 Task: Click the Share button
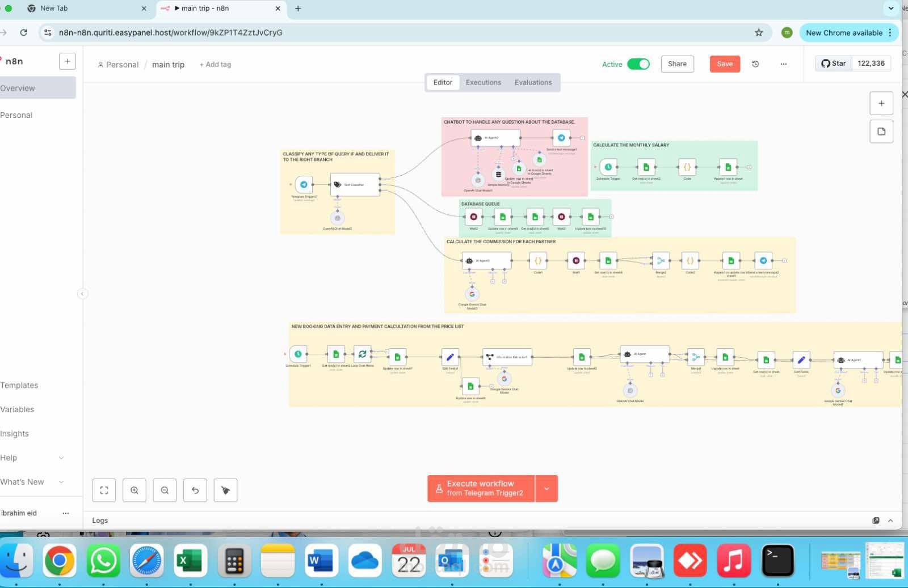click(677, 64)
